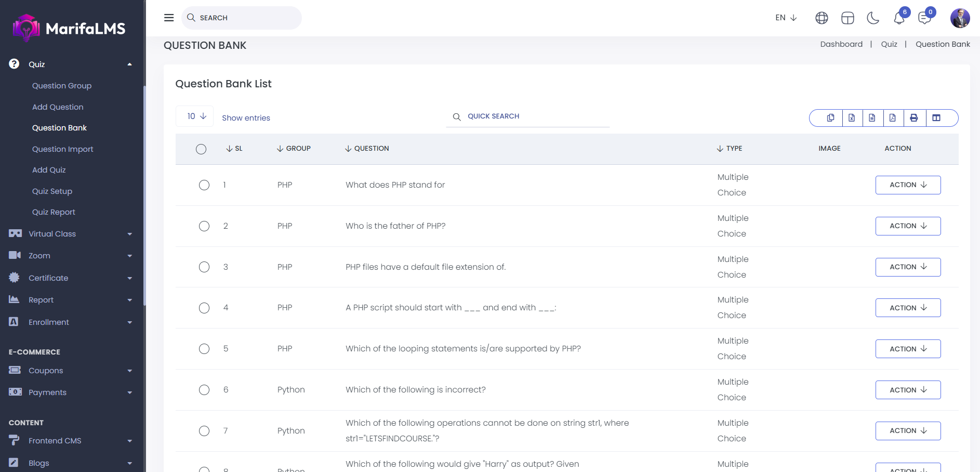Screen dimensions: 980x472
Task: Open ACTION button for question 3
Action: 908,267
